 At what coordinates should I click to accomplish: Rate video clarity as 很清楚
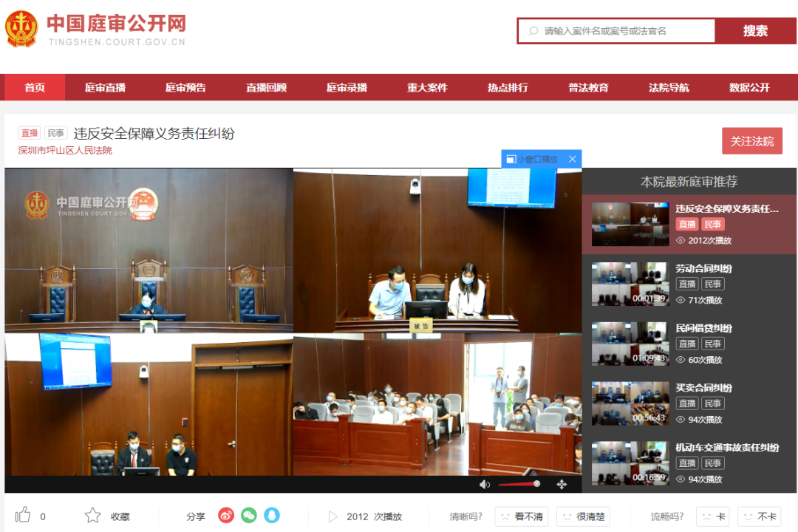[583, 516]
